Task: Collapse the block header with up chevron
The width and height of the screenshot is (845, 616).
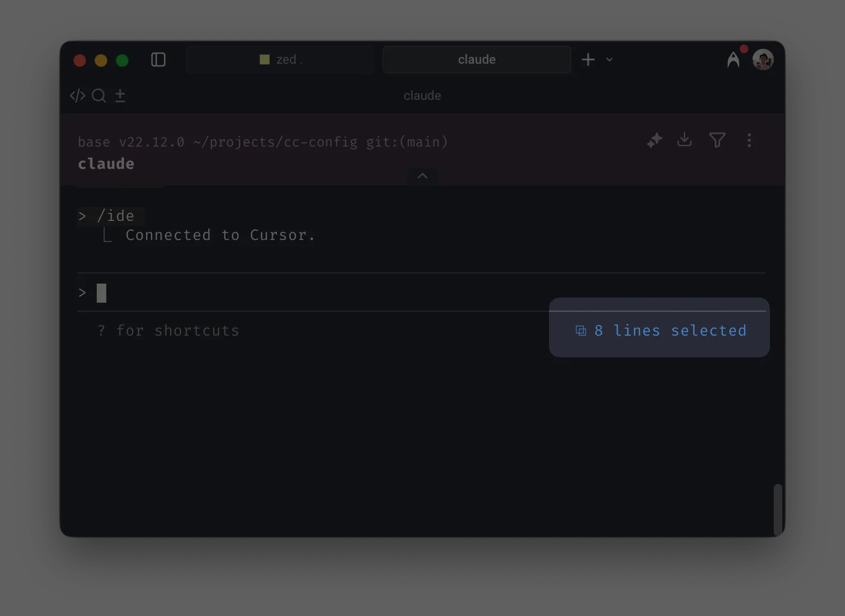Action: pyautogui.click(x=422, y=176)
